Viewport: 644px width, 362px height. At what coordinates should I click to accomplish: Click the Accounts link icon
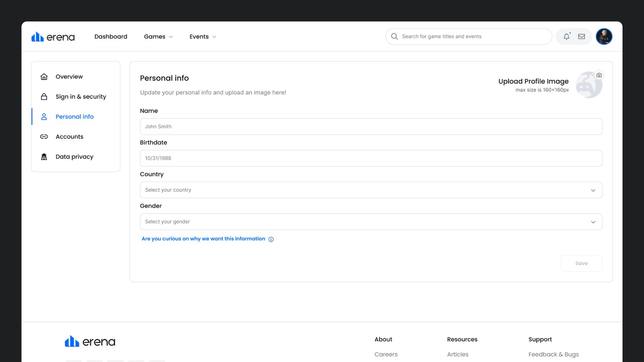pos(44,137)
